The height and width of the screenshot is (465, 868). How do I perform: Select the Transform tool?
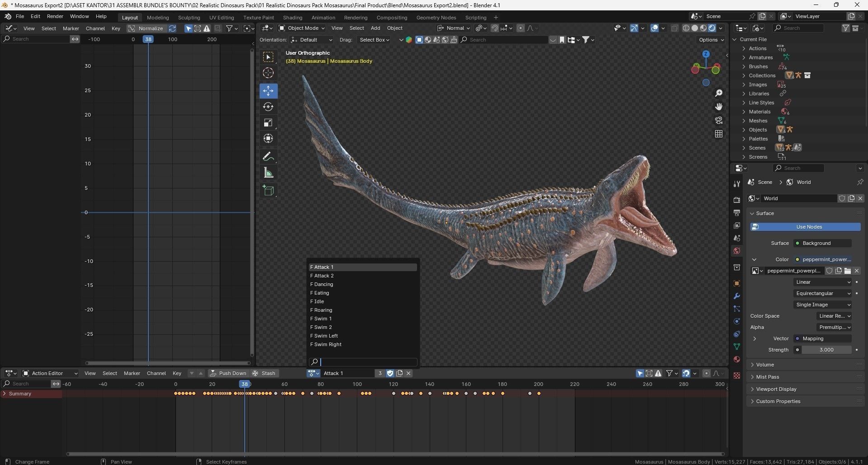point(268,138)
